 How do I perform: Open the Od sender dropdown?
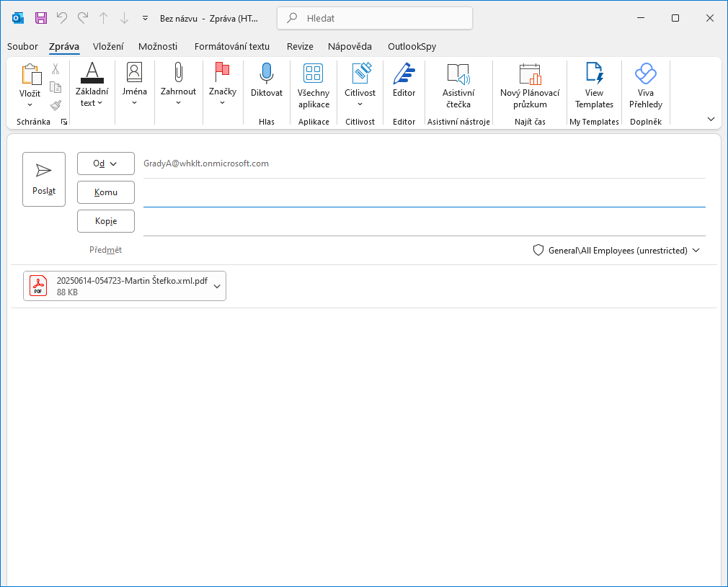(x=106, y=163)
